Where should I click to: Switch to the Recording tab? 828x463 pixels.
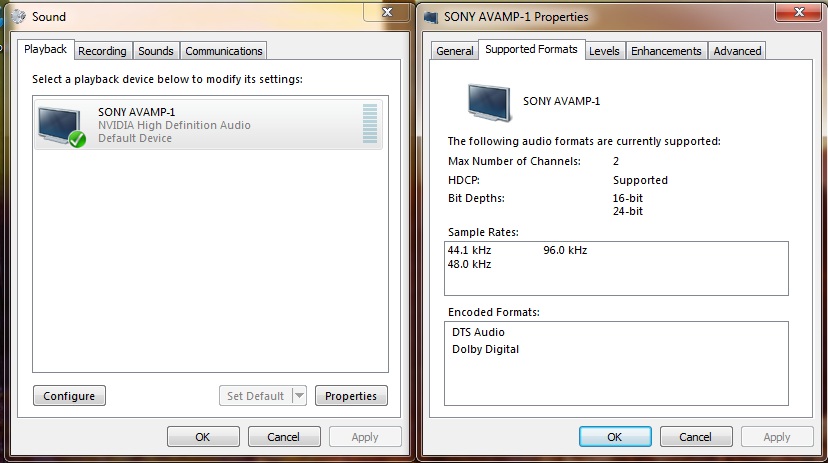(102, 51)
